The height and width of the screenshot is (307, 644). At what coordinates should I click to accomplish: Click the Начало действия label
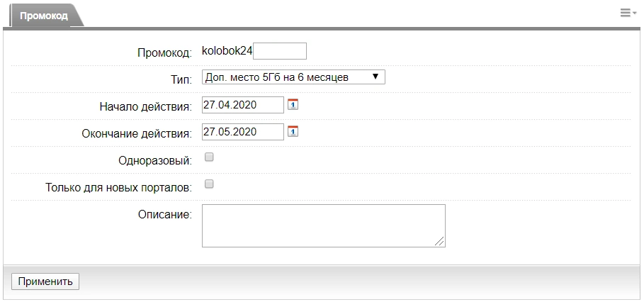(146, 107)
